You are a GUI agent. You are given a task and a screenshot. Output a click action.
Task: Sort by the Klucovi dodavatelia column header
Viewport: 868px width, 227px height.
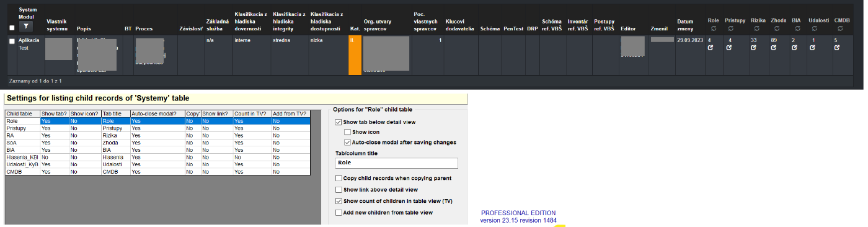coord(459,25)
